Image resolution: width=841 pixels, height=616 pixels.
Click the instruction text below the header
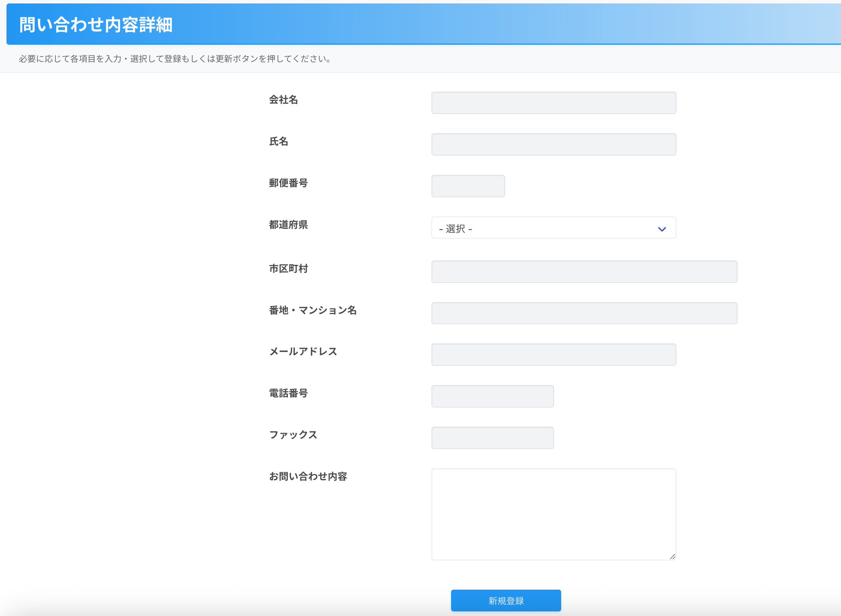click(175, 59)
